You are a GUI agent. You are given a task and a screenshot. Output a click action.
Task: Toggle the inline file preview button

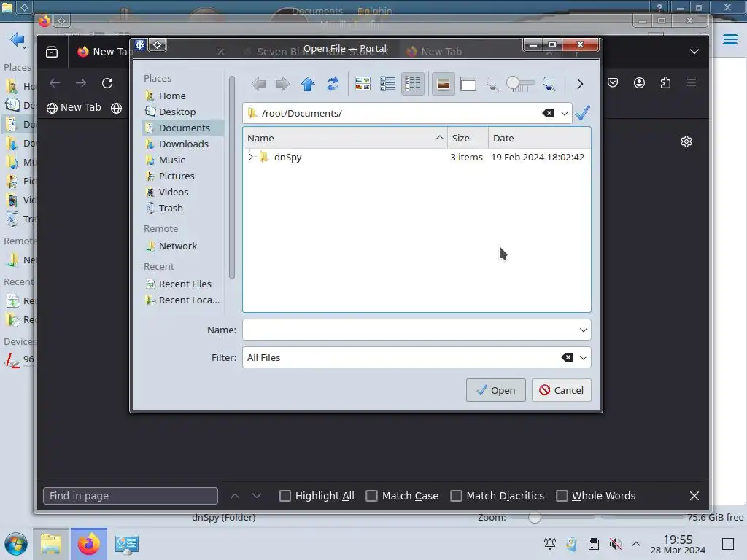click(443, 85)
